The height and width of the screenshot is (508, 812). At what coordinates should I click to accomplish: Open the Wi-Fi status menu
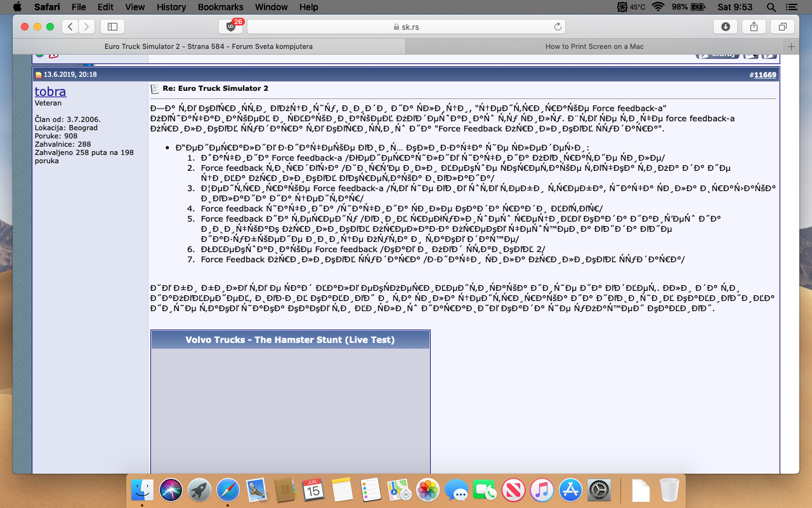point(658,7)
